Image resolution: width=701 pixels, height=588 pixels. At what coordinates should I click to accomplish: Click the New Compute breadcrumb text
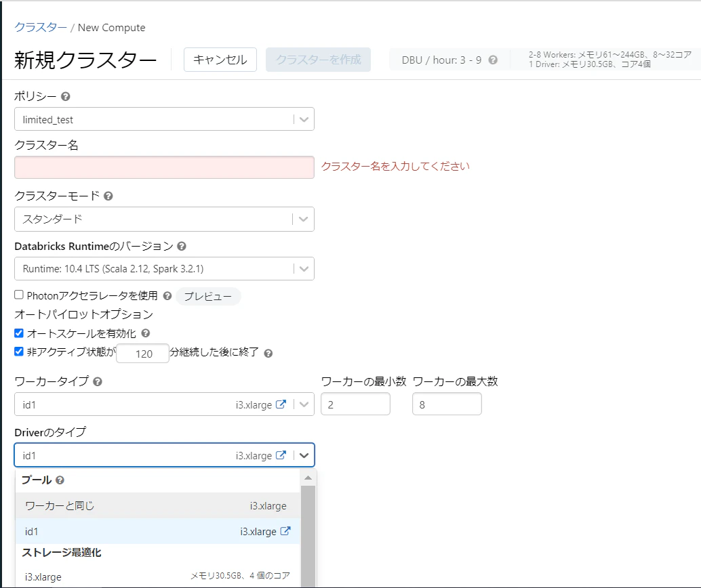coord(111,27)
